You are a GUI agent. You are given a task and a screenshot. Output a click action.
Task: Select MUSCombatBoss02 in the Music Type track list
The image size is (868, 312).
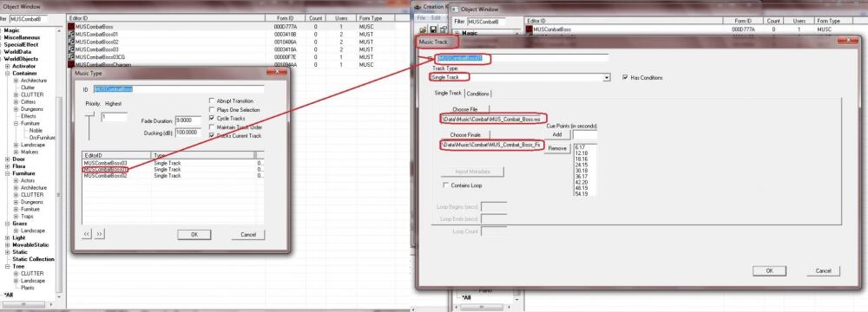105,175
